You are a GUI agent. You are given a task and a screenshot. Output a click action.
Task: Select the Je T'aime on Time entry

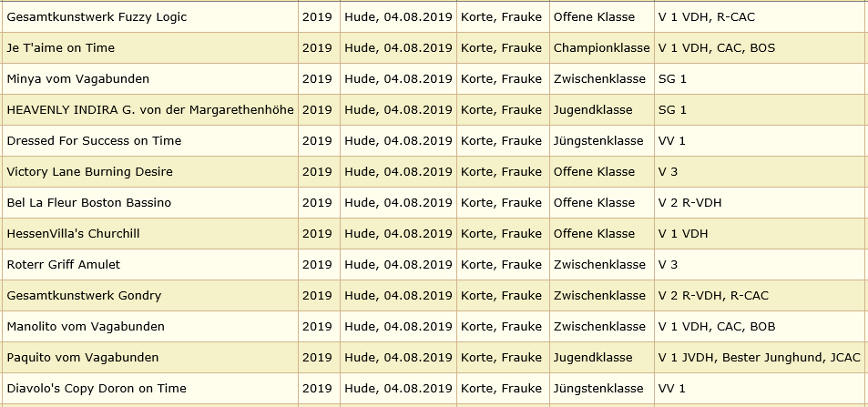coord(60,48)
